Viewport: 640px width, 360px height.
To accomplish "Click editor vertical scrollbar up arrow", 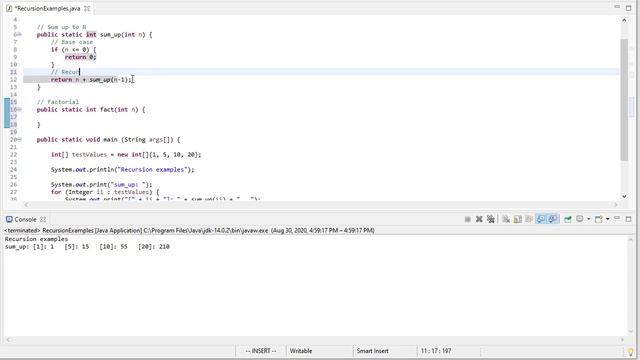I will 624,20.
